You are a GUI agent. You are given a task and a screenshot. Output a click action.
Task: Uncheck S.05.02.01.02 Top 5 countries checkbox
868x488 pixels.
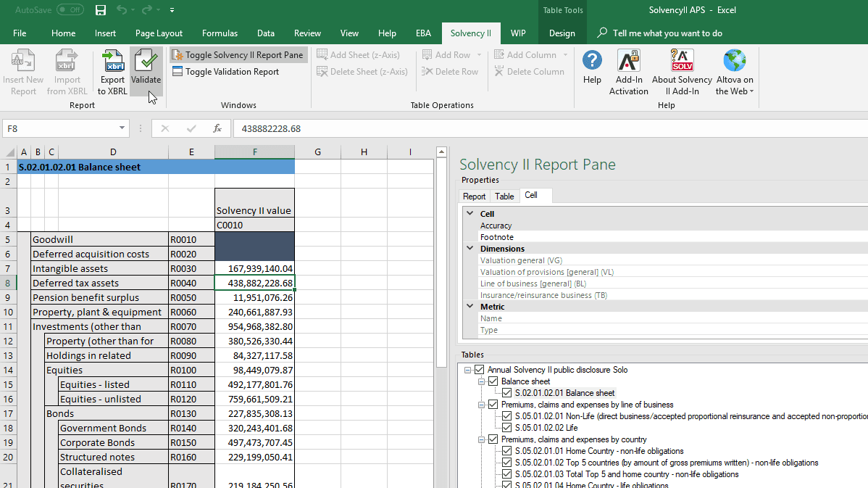point(507,463)
